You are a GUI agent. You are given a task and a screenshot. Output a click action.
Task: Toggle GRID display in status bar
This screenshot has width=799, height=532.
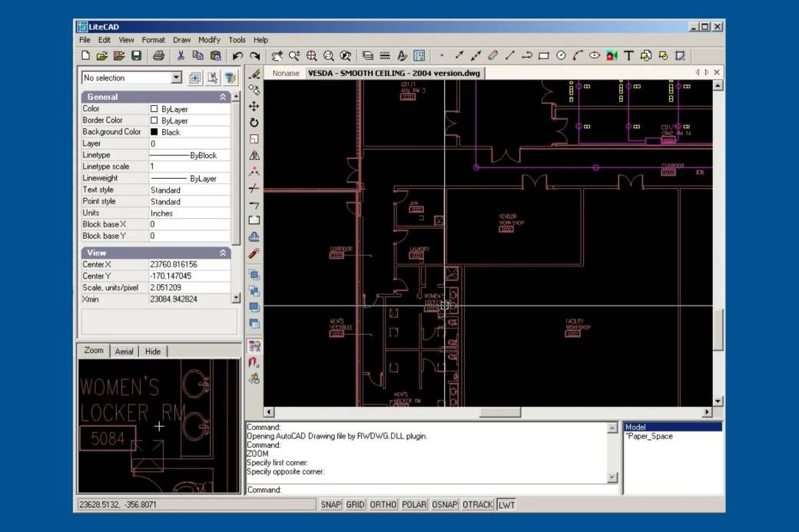[x=355, y=504]
